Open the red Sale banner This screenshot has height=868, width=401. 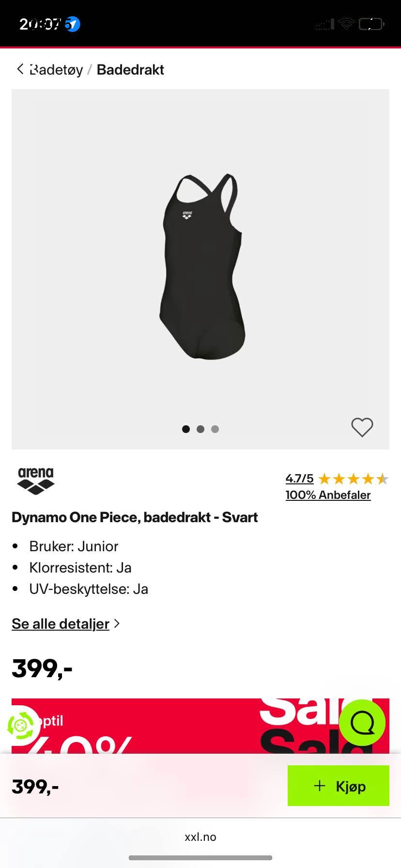(x=200, y=726)
